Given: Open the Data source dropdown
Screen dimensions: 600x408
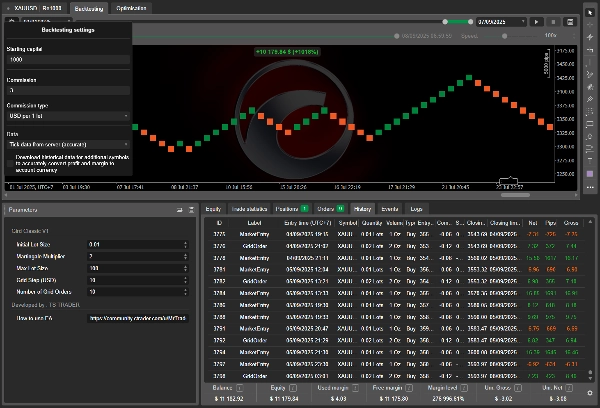Looking at the screenshot, I should tap(68, 144).
